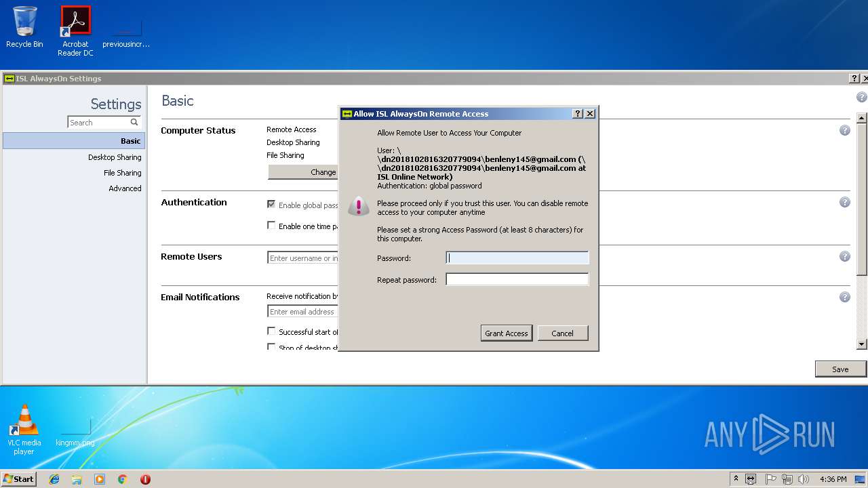This screenshot has width=868, height=488.
Task: Launch Acrobat Reader DC shortcut
Action: [x=75, y=30]
